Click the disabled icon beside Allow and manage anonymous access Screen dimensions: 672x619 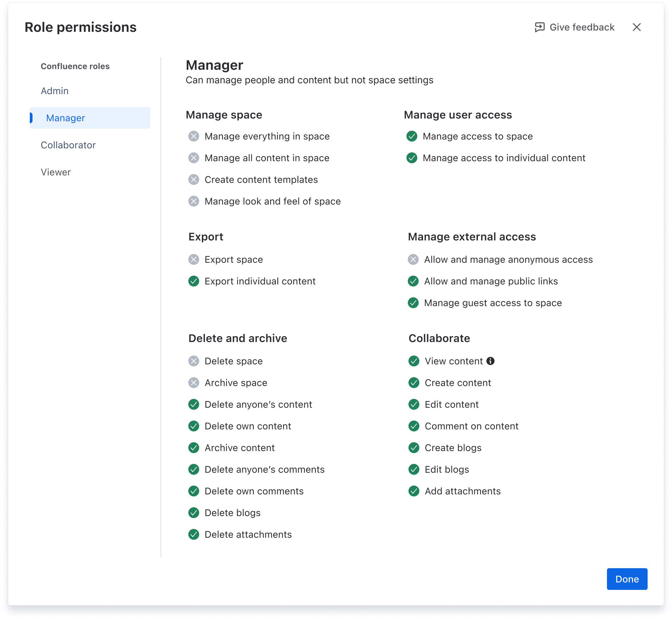click(x=413, y=260)
